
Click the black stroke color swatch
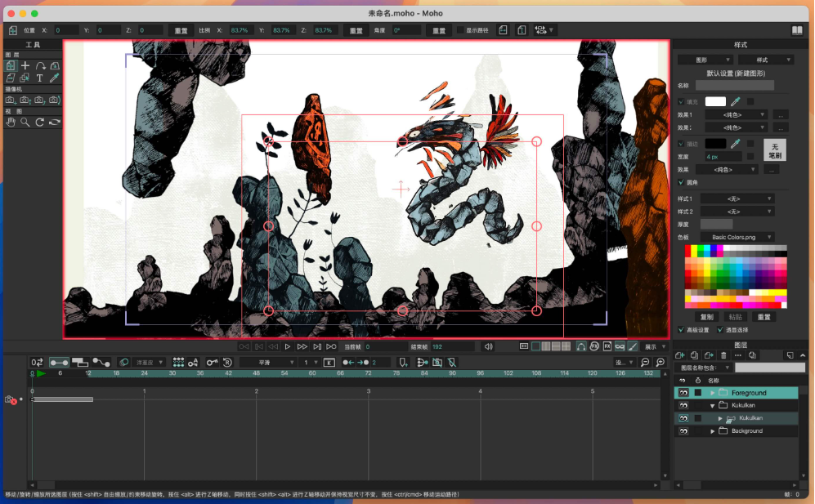tap(715, 143)
